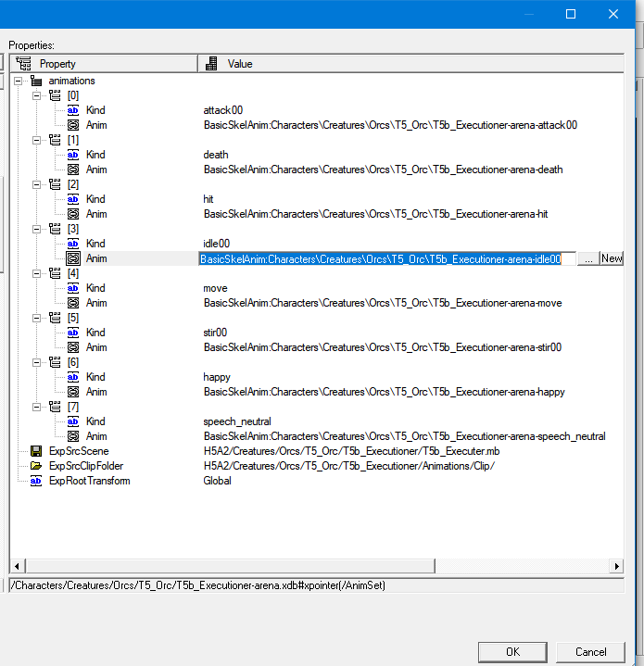Collapse the [1] animation entry
Screen dimensions: 644x666
(x=36, y=140)
